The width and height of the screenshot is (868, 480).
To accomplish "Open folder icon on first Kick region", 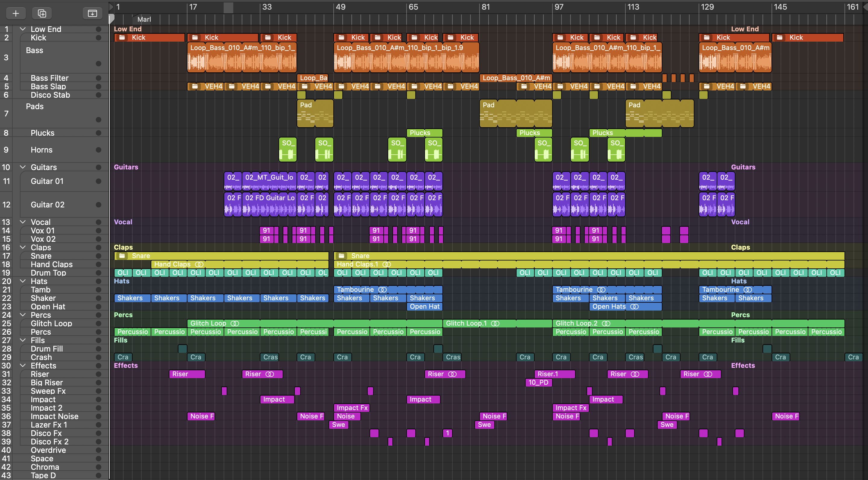I will point(122,37).
